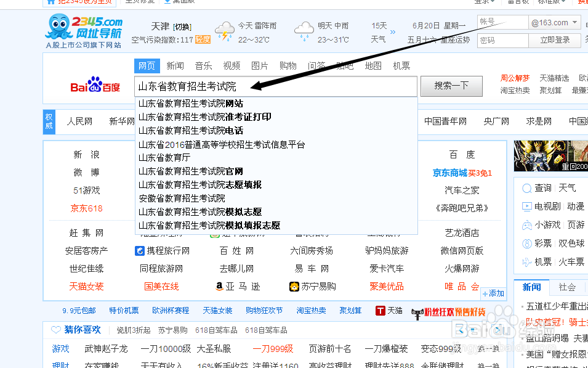This screenshot has width=588, height=368.
Task: Click the 立即登录 login button
Action: point(555,40)
